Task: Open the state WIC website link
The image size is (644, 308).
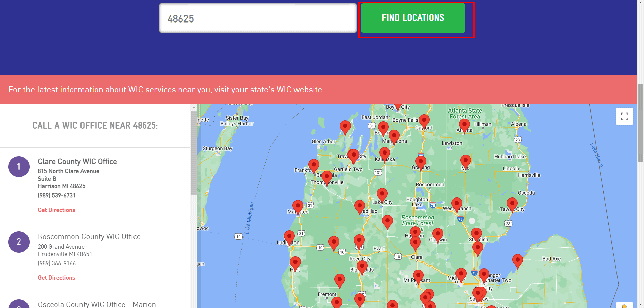Action: click(x=299, y=90)
